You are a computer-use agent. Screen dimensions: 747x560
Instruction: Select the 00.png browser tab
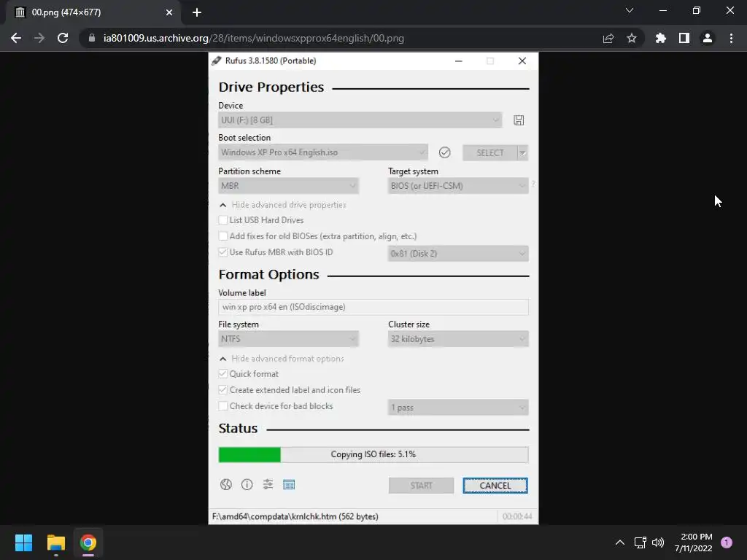click(x=93, y=12)
